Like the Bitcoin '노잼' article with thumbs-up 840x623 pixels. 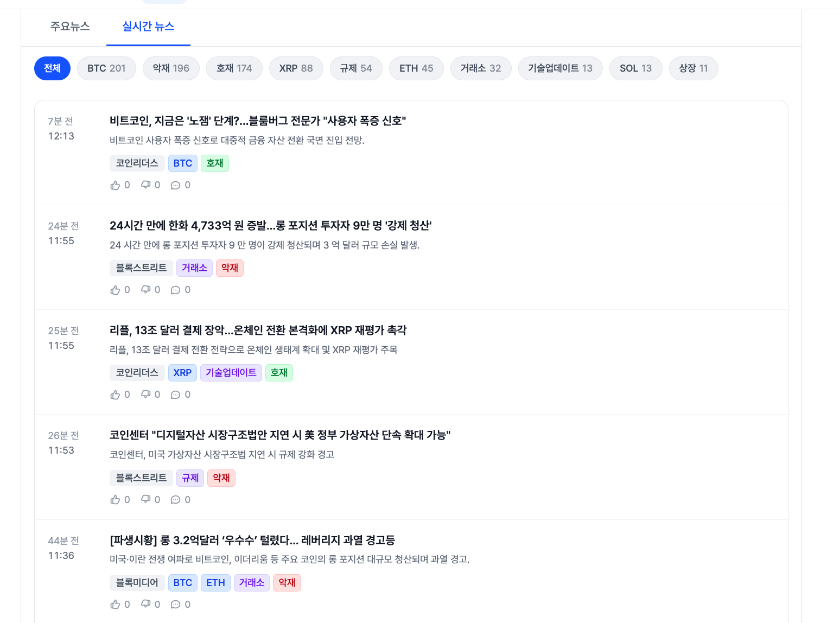[115, 186]
